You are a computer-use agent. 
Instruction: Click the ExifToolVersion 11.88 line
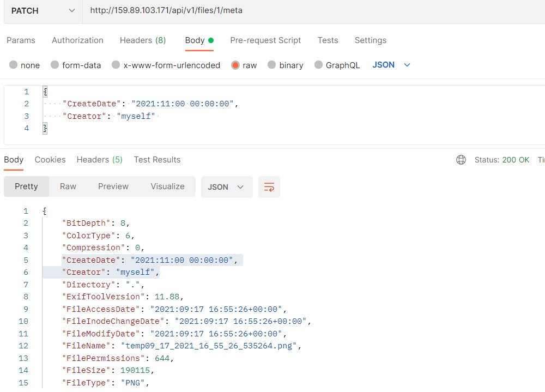click(123, 297)
